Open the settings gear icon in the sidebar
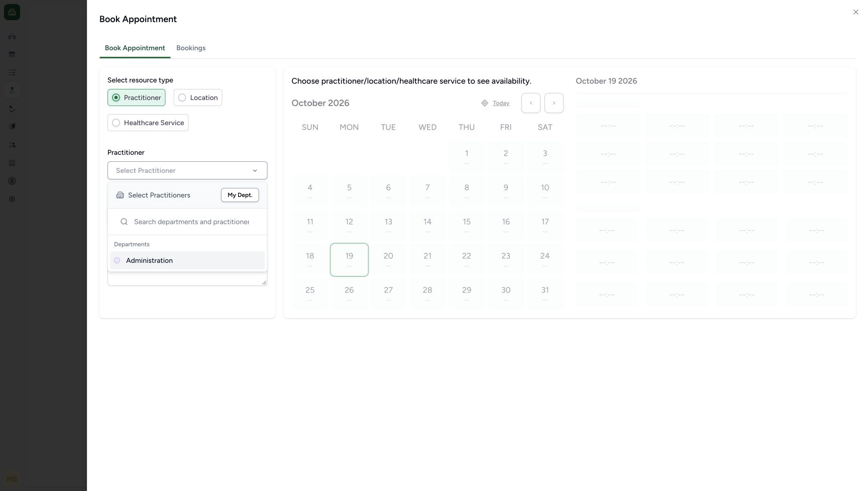Screen dimensions: 868x491 (x=12, y=199)
